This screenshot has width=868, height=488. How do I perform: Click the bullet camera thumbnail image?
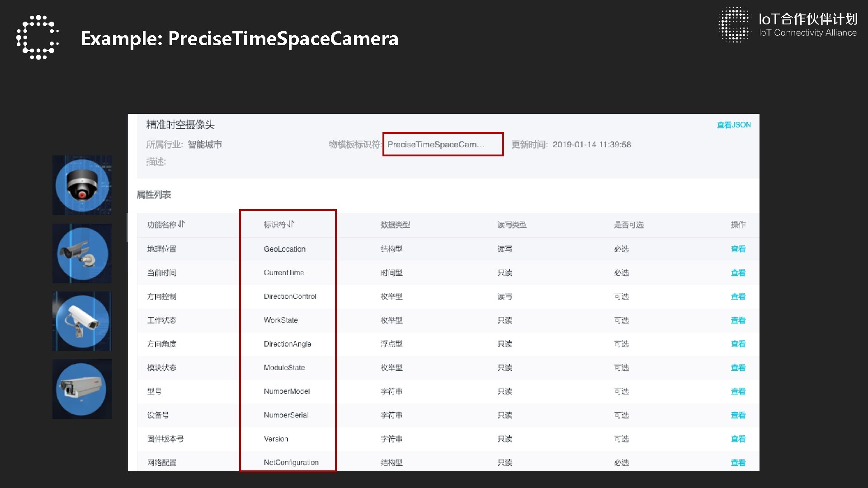point(82,253)
